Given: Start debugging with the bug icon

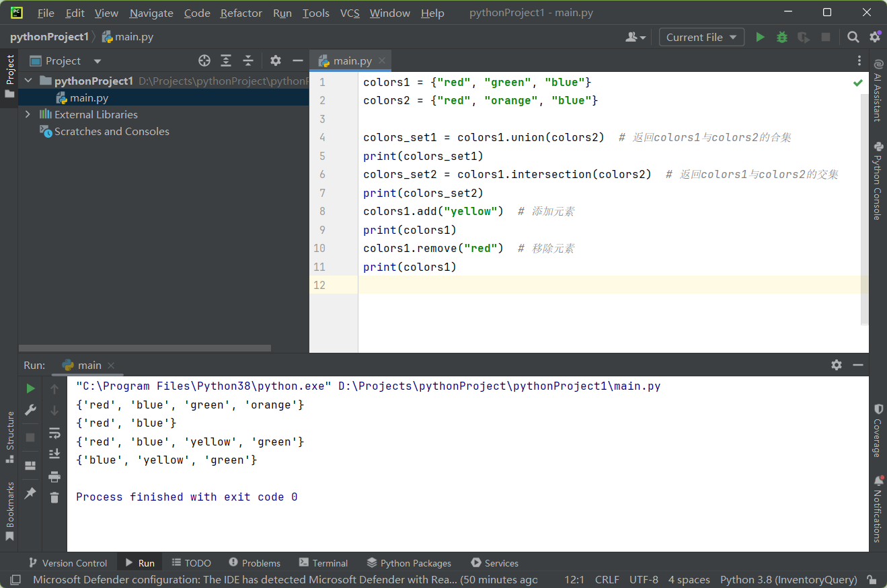Looking at the screenshot, I should point(781,38).
